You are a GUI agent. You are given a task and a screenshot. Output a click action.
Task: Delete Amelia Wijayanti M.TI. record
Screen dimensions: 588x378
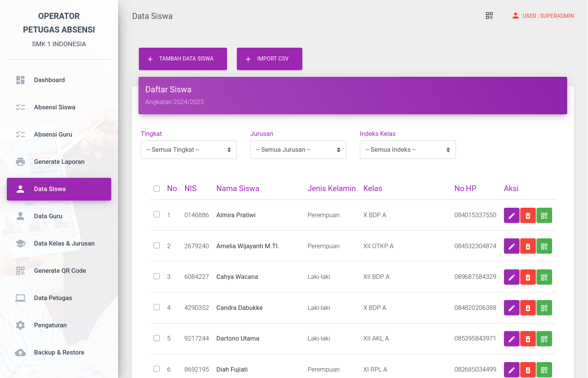pos(528,246)
